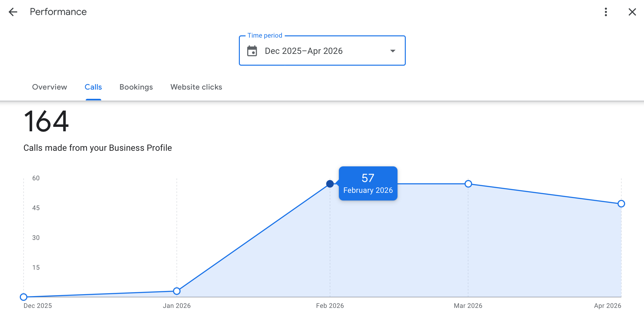Click the 164 total calls number
Viewport: 644px width, 320px height.
(x=47, y=121)
